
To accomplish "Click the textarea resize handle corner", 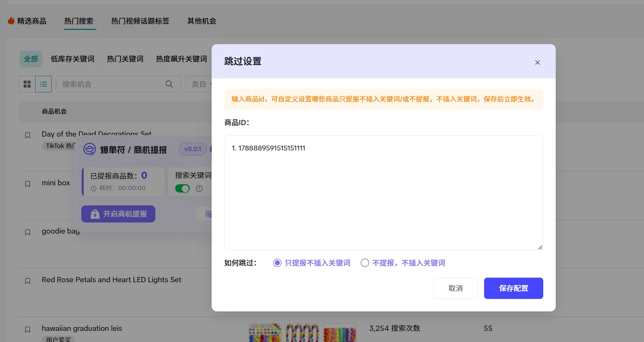I will 540,247.
